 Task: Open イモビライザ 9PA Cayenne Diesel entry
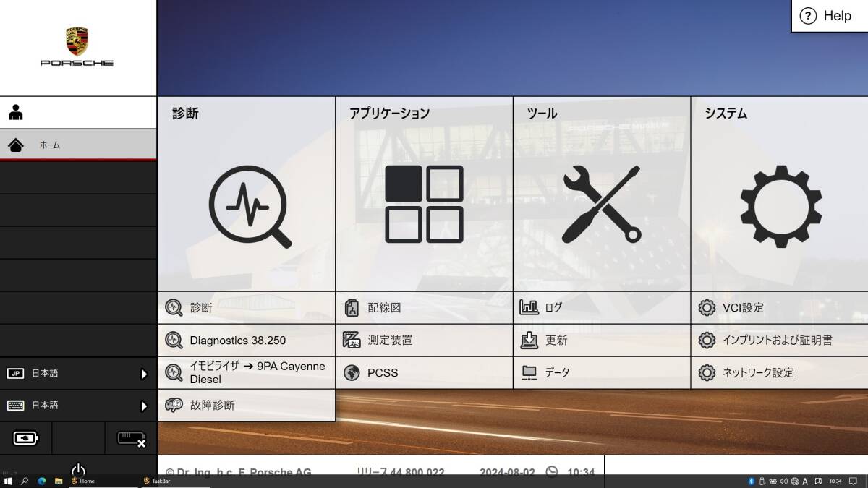(x=246, y=372)
